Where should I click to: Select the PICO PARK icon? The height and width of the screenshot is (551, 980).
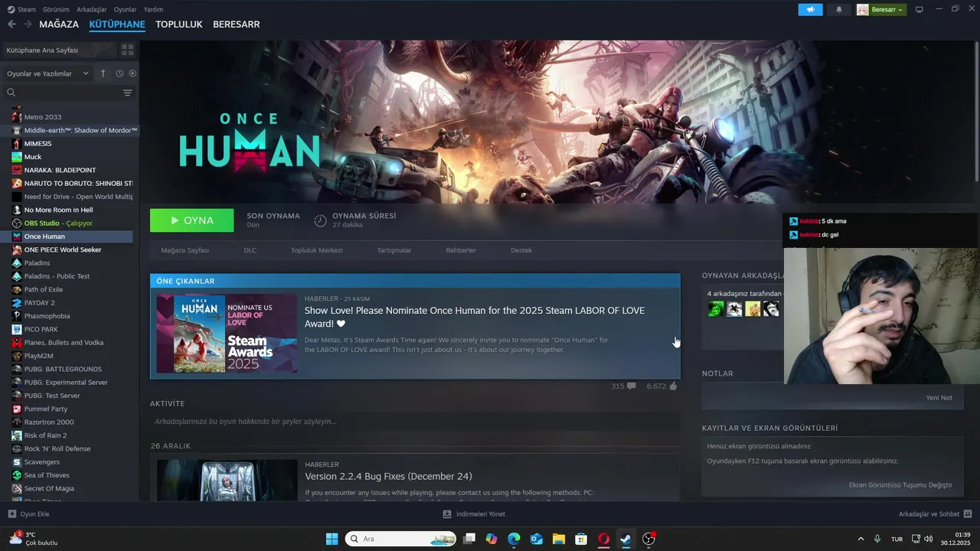pyautogui.click(x=17, y=329)
